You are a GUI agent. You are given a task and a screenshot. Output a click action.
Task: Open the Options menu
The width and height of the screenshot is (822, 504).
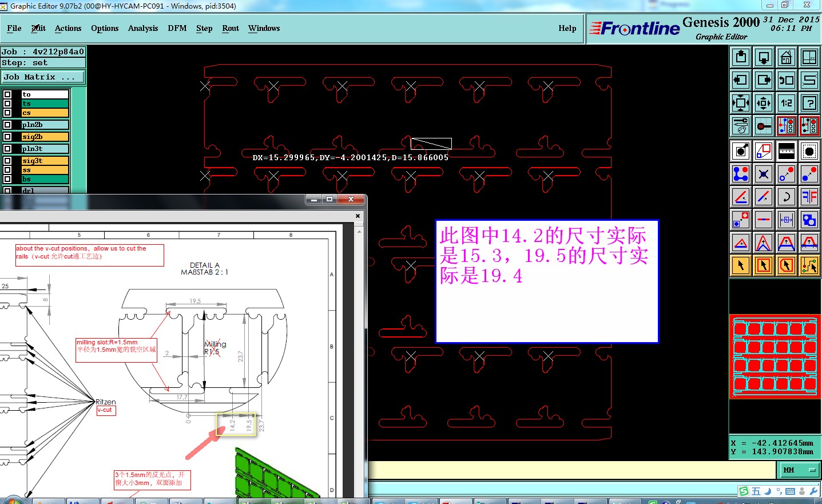pos(105,28)
